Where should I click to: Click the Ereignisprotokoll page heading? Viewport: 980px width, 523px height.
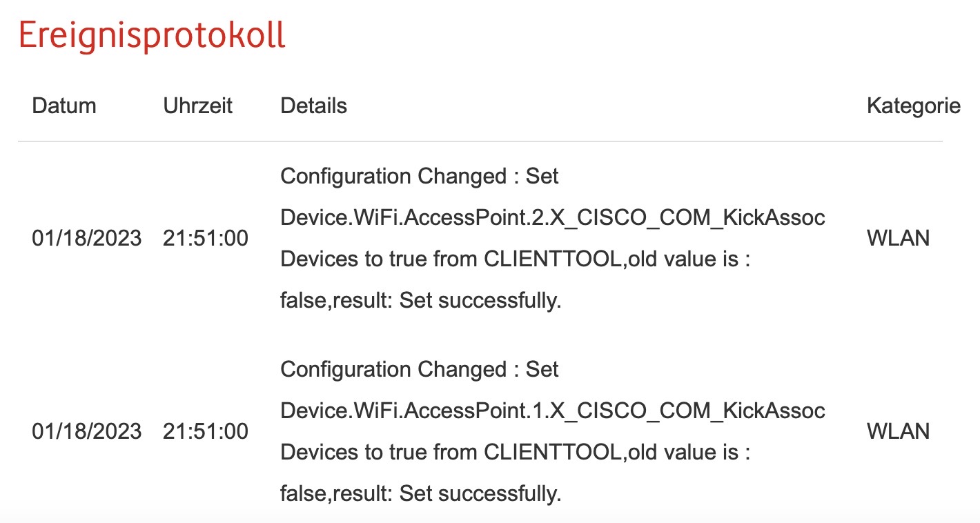tap(152, 36)
